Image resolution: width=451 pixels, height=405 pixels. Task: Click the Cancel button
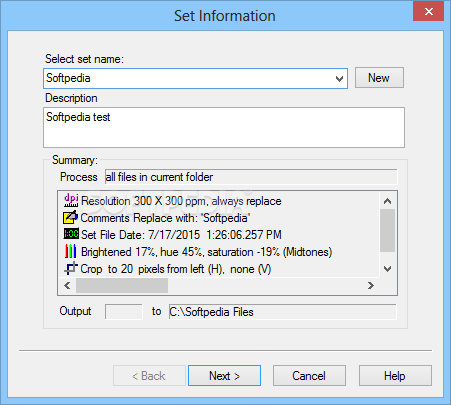coord(309,376)
